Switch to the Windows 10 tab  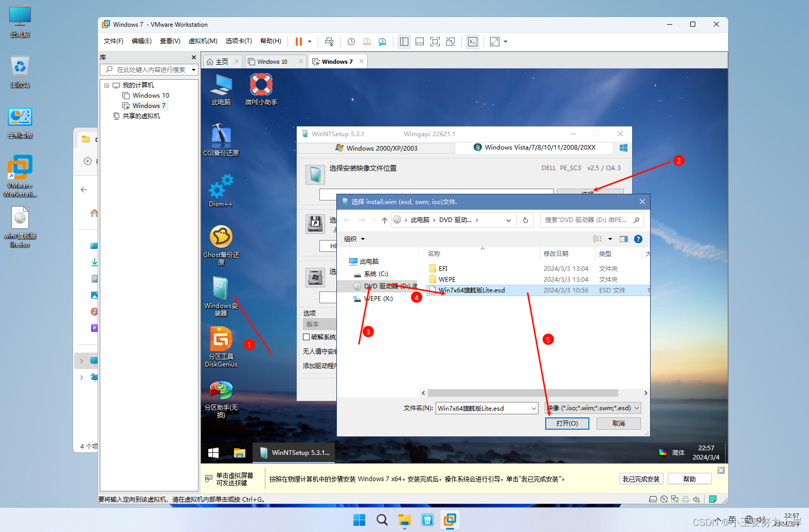click(273, 62)
